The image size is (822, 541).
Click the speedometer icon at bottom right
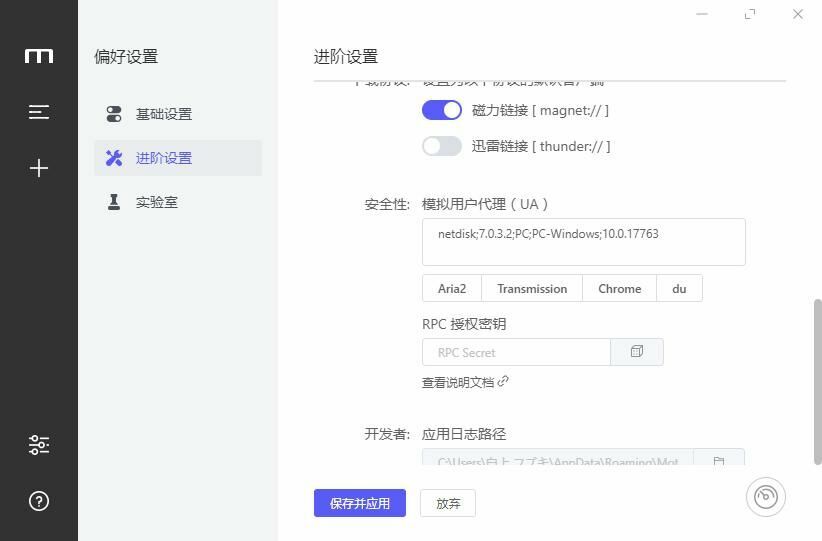pos(765,497)
